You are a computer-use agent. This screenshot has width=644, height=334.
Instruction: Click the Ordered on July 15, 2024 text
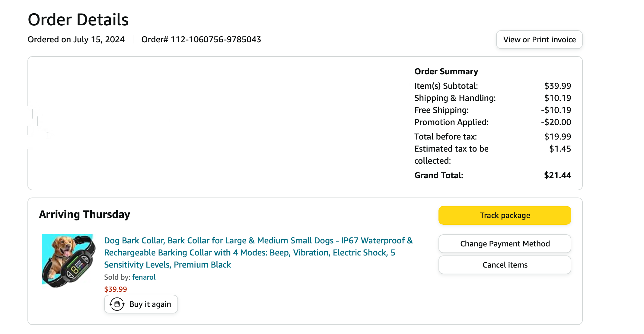click(x=76, y=40)
